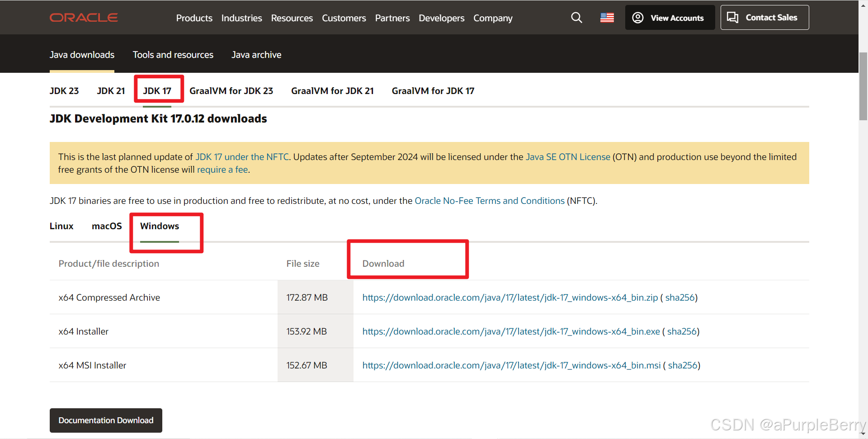This screenshot has width=868, height=439.
Task: Click the US flag country selector
Action: [607, 18]
